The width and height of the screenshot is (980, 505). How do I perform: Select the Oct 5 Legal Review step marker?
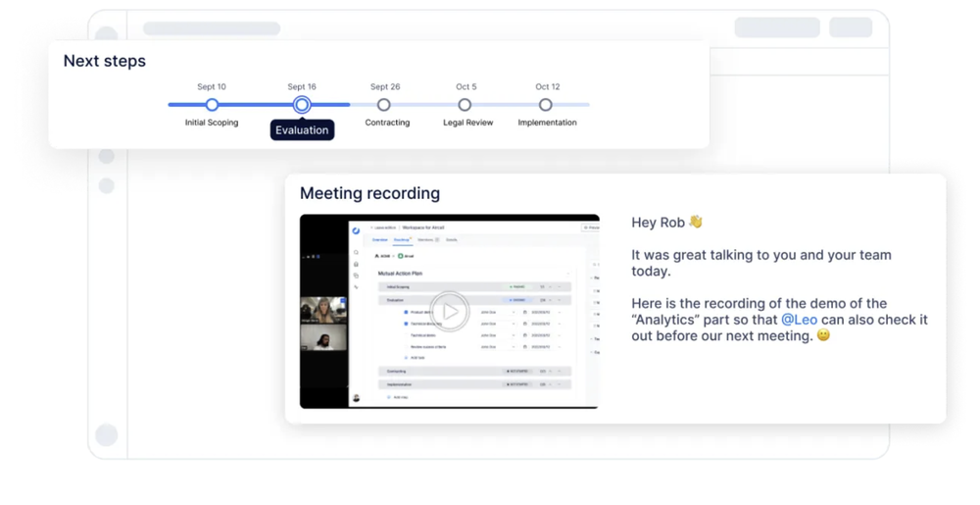465,104
